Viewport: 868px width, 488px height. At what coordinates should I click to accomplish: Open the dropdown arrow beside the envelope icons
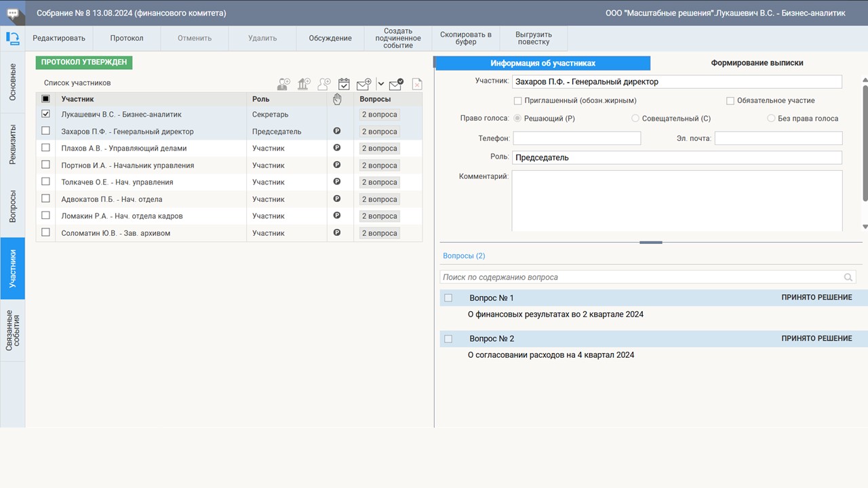(380, 84)
